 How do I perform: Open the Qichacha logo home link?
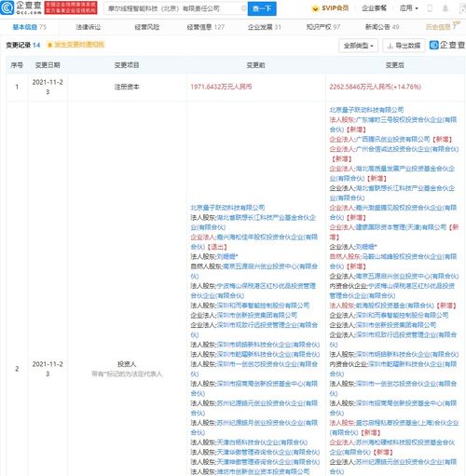21,7
